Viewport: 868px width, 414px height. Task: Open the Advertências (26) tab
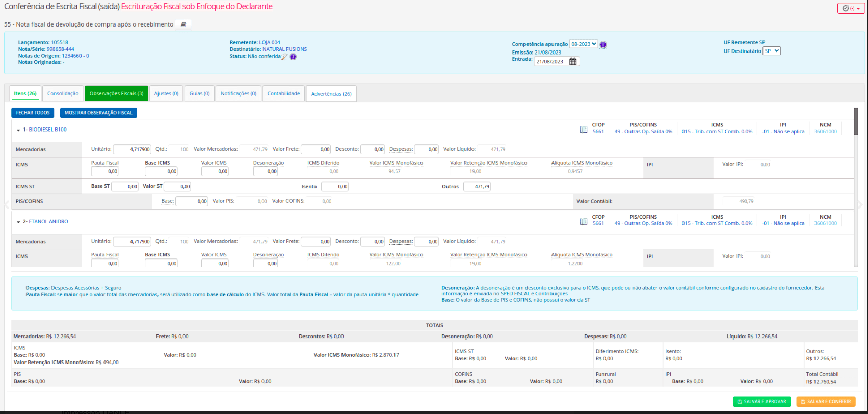click(x=331, y=94)
